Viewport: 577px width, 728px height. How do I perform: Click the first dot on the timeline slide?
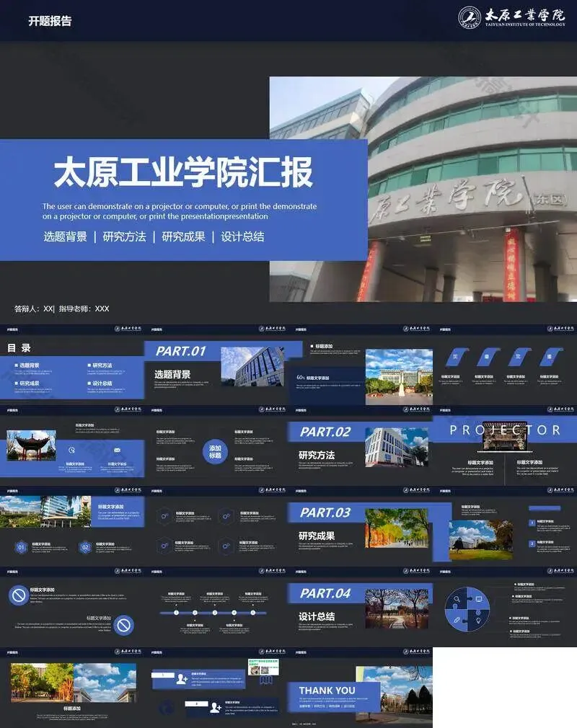coord(177,613)
